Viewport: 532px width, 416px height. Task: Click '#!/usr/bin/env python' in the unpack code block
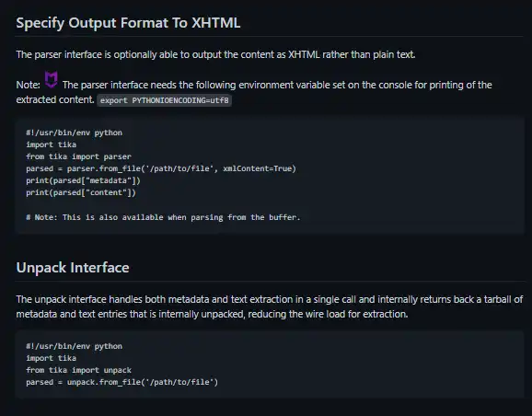pos(74,346)
